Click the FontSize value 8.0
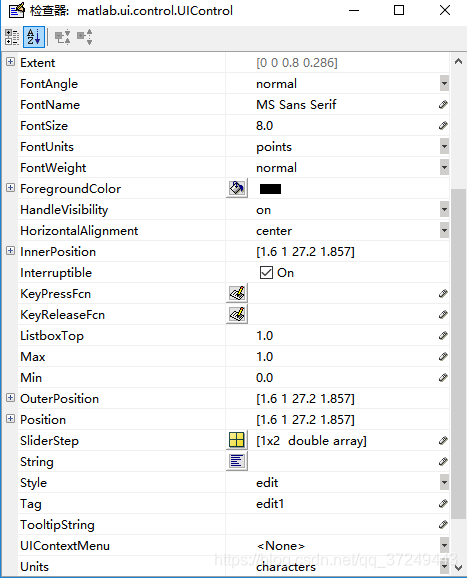This screenshot has width=467, height=578. click(265, 126)
